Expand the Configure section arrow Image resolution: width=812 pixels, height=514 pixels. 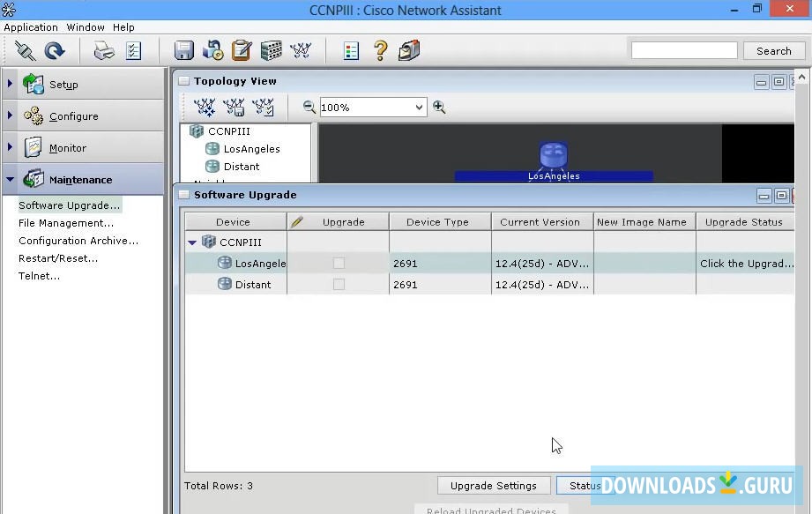[x=10, y=115]
